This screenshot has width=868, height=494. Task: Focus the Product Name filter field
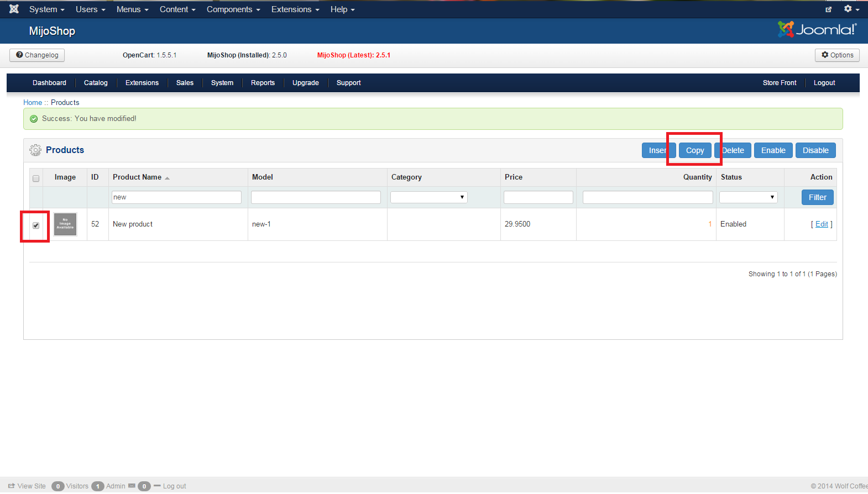177,197
